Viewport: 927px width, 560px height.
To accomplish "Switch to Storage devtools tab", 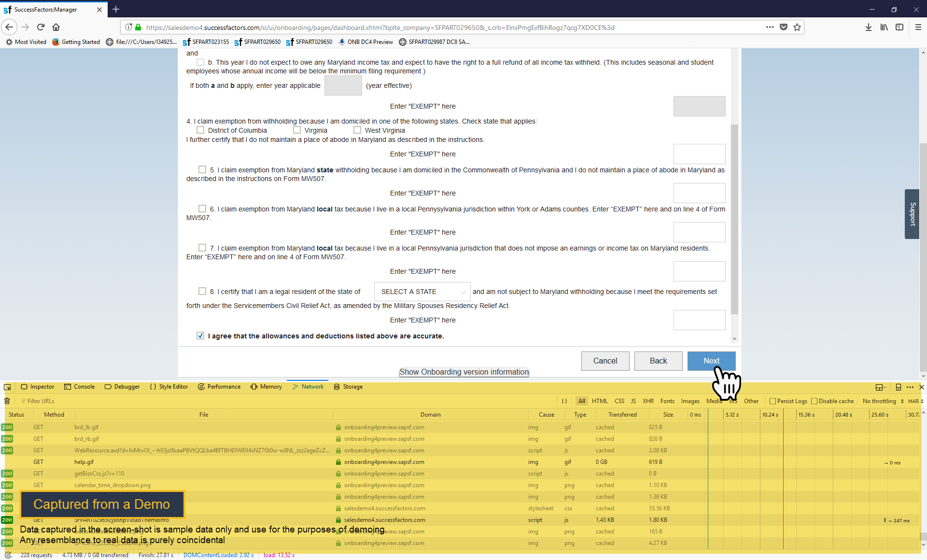I will tap(348, 387).
